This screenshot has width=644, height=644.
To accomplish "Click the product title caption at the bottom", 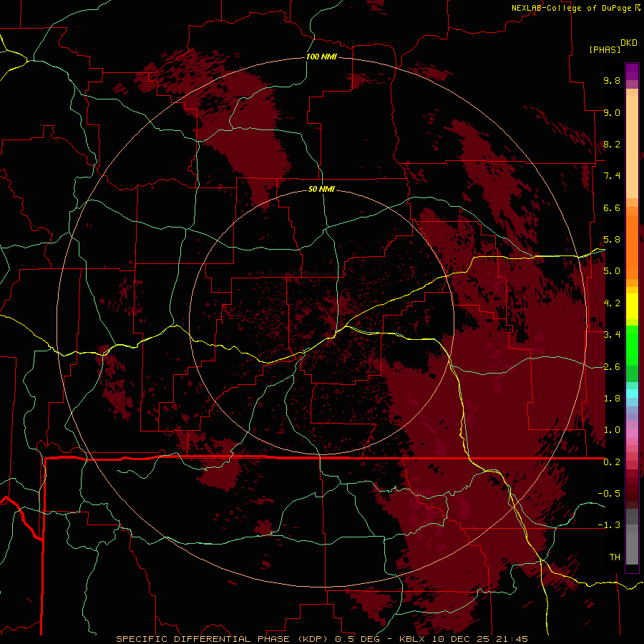I will coord(321,639).
